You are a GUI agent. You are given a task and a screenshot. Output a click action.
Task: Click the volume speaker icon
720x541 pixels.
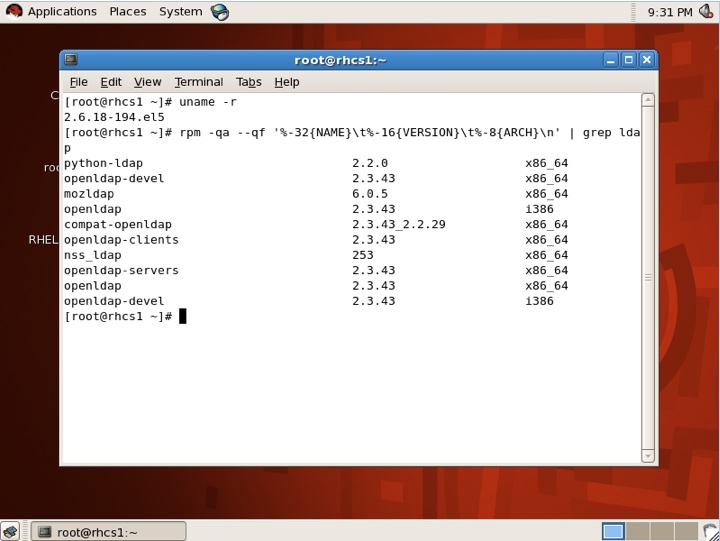(x=706, y=11)
